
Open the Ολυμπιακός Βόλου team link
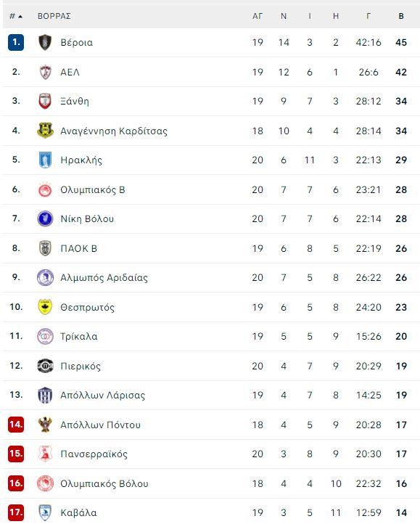(x=104, y=483)
